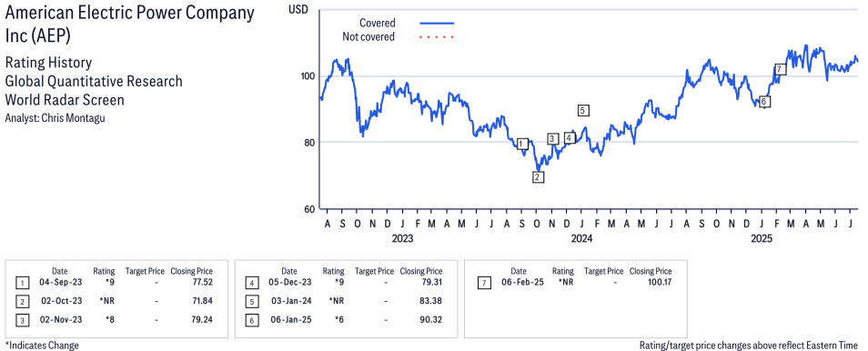
Task: Click the blue Covered legend line
Action: tap(437, 24)
